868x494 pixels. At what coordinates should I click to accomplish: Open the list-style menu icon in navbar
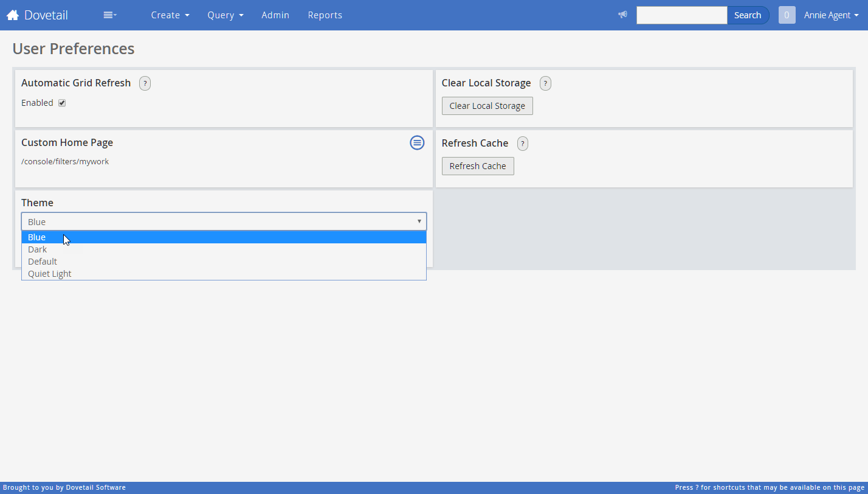point(110,15)
